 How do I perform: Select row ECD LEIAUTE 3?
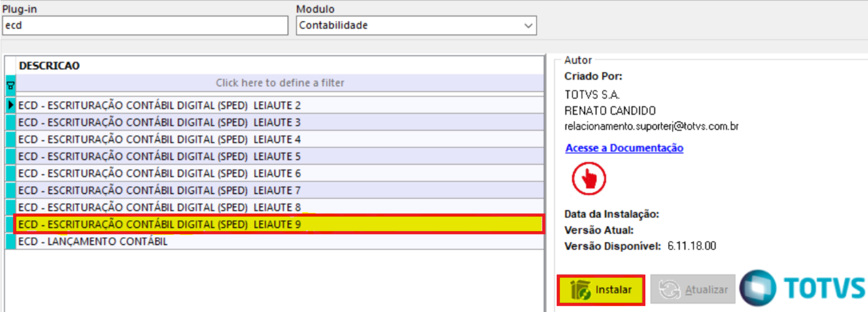(x=280, y=122)
